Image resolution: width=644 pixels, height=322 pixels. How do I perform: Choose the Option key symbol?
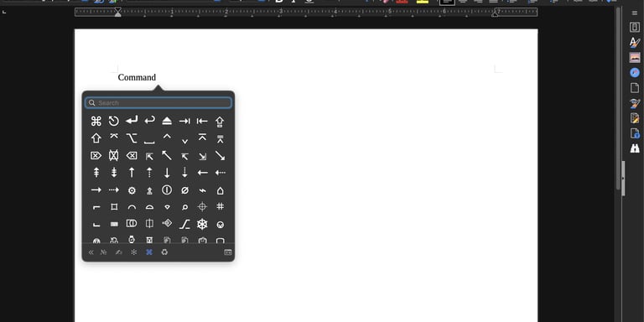[x=132, y=138]
